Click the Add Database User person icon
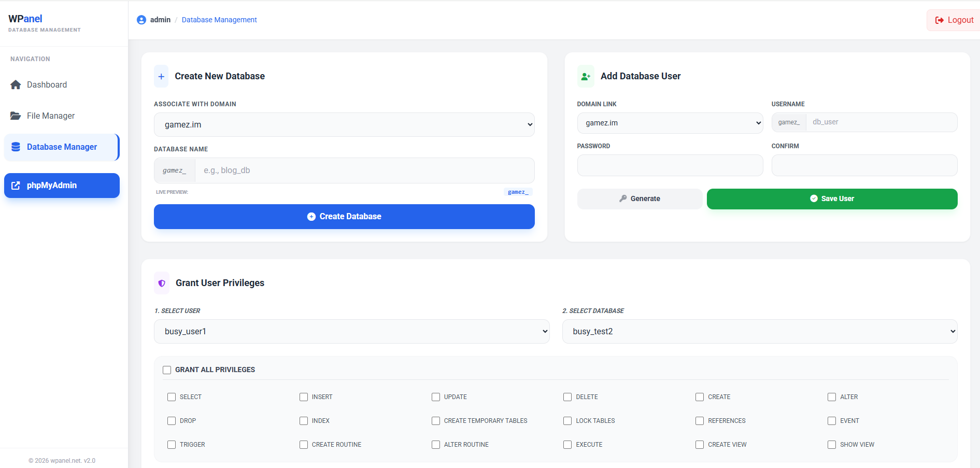 click(x=585, y=76)
